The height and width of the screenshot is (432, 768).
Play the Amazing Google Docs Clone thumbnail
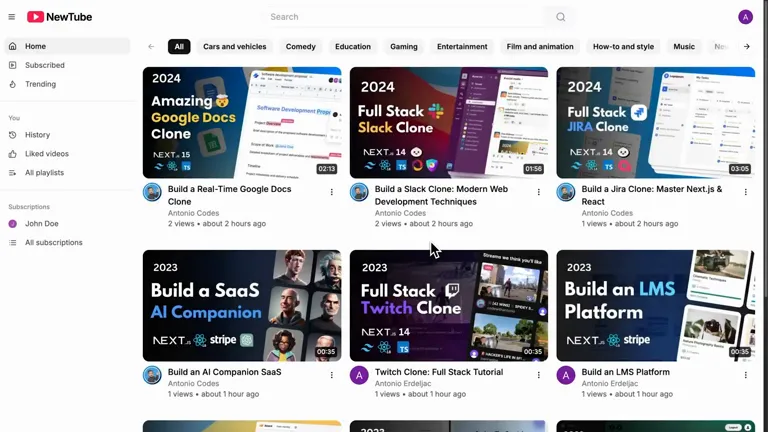tap(242, 122)
